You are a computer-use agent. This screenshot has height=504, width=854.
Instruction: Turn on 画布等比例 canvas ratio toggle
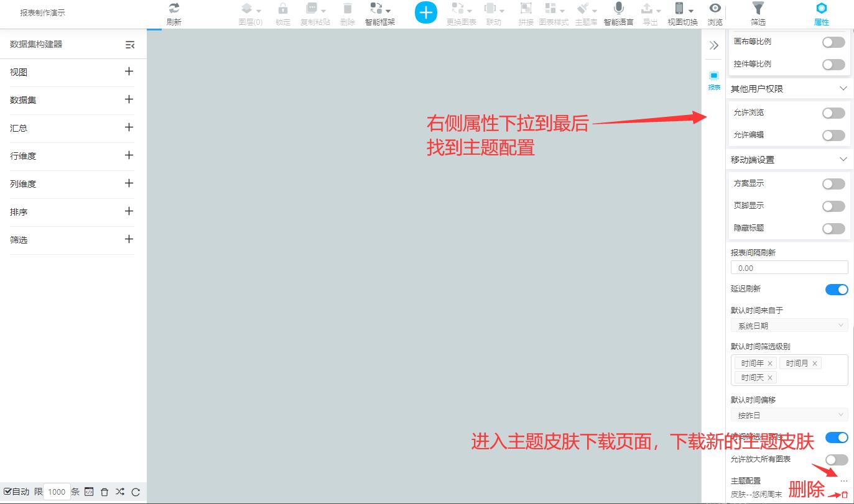pos(833,42)
